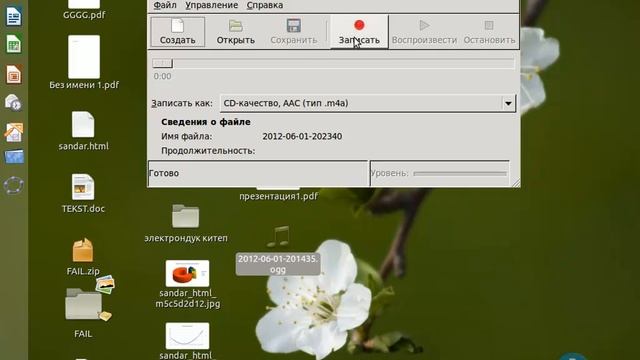The height and width of the screenshot is (360, 640).
Task: Open the Управление menu
Action: coord(211,5)
